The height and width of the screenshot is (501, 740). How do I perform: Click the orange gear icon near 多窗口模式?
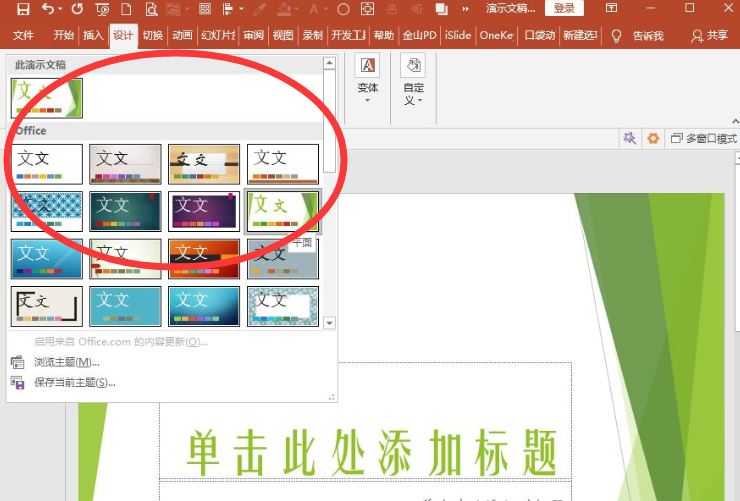pos(653,138)
